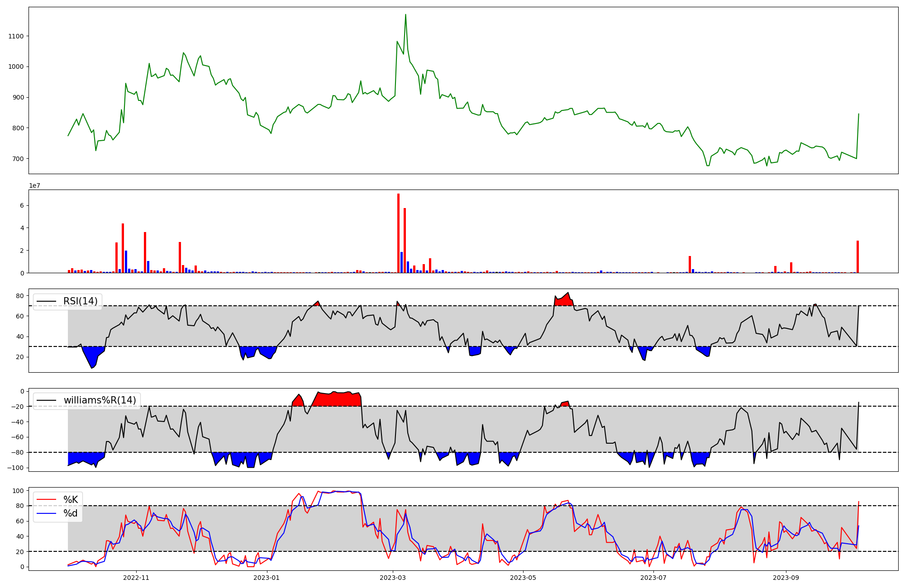Click the 2023-03 date tick label
Image resolution: width=905 pixels, height=588 pixels.
click(392, 578)
